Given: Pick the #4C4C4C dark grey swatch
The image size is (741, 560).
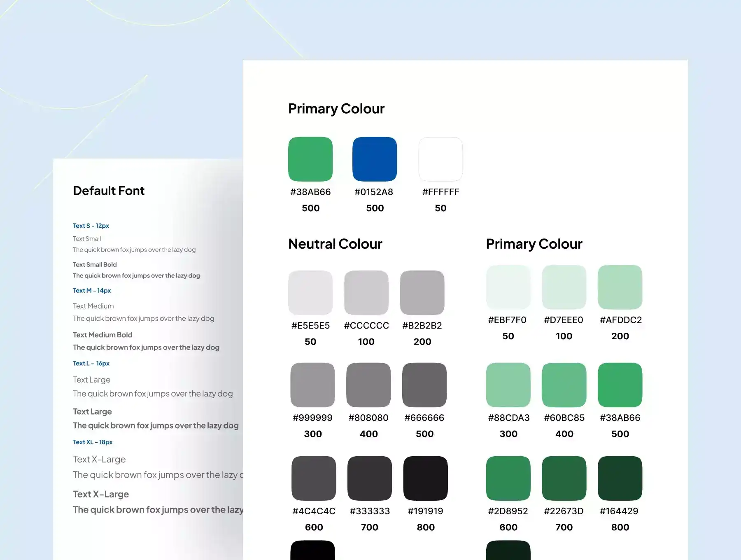Looking at the screenshot, I should click(x=314, y=478).
